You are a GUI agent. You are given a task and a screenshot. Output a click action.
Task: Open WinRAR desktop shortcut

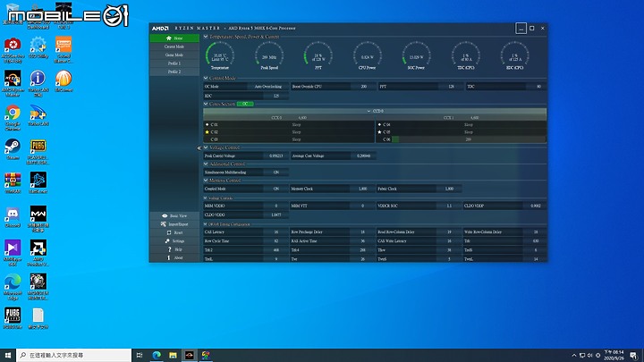point(13,183)
